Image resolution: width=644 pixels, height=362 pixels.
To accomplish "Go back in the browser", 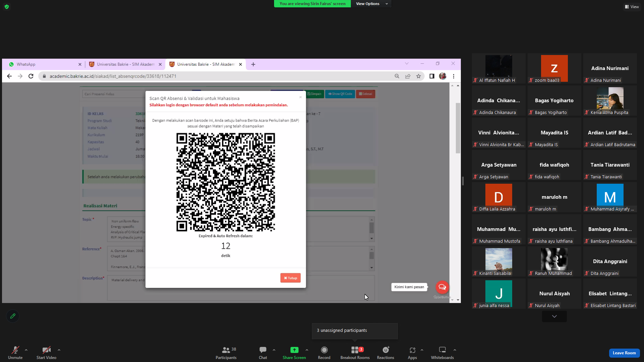I will tap(9, 76).
